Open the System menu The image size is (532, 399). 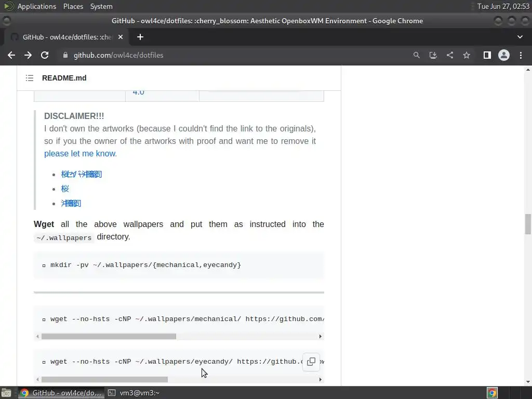coord(101,6)
